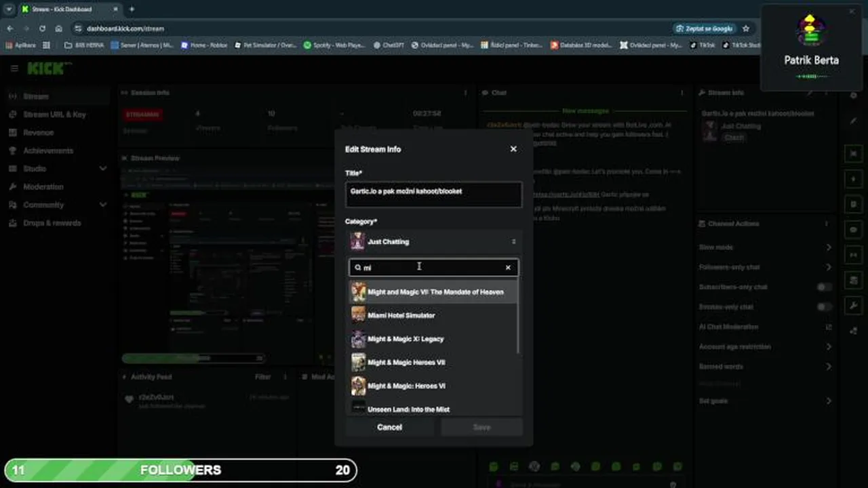Open the first TikTok bookmark
The image size is (868, 488).
[x=702, y=45]
